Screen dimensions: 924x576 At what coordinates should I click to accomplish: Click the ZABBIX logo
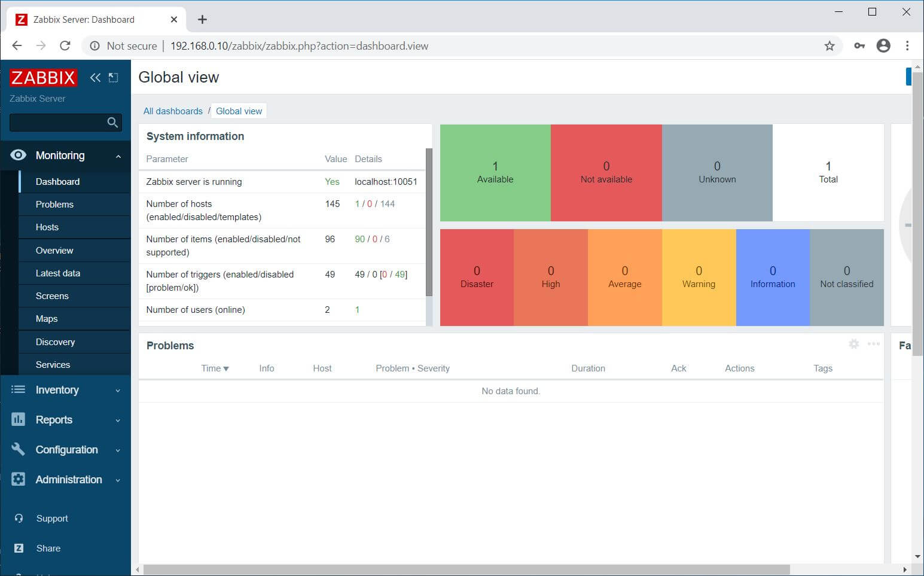pyautogui.click(x=43, y=78)
